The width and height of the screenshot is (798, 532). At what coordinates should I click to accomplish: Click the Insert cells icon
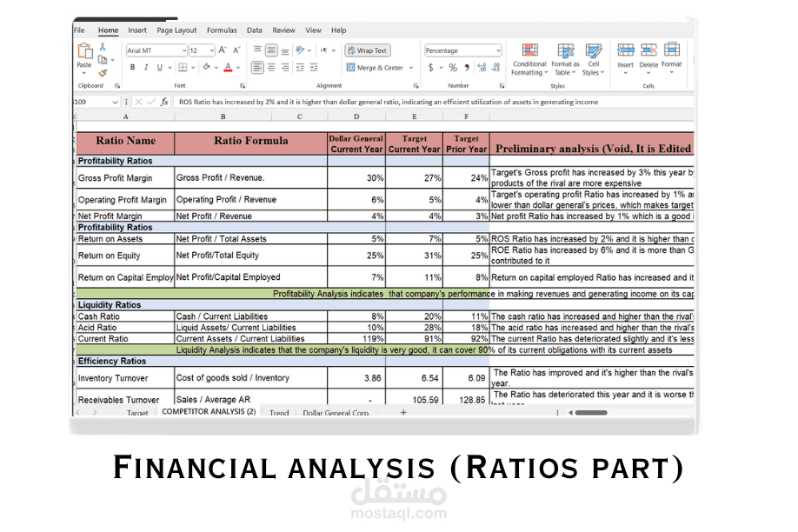click(626, 50)
